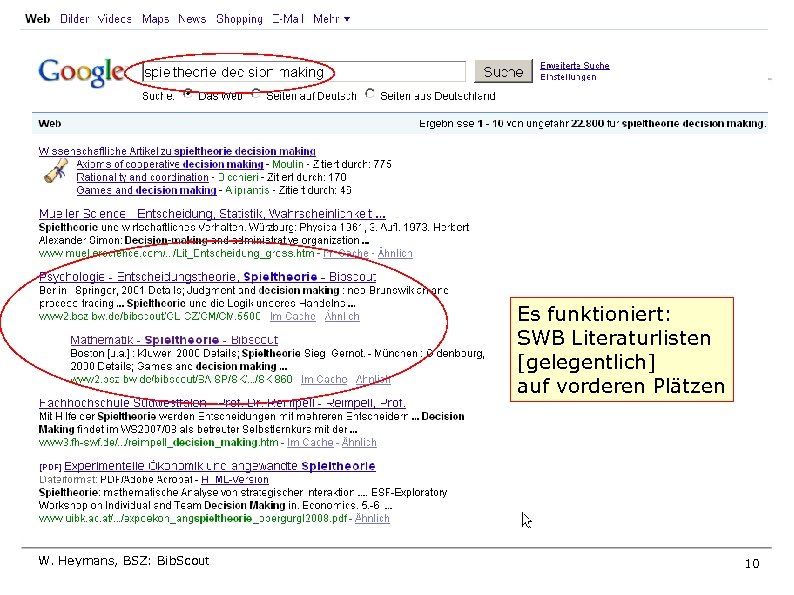The height and width of the screenshot is (595, 794).
Task: Open 'Ähnlich' link for Mueller Science result
Action: (x=395, y=253)
